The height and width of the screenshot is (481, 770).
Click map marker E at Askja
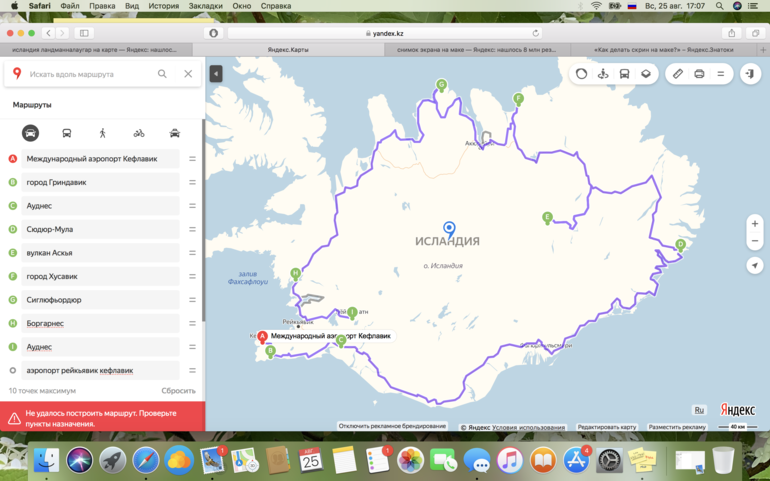click(x=547, y=218)
